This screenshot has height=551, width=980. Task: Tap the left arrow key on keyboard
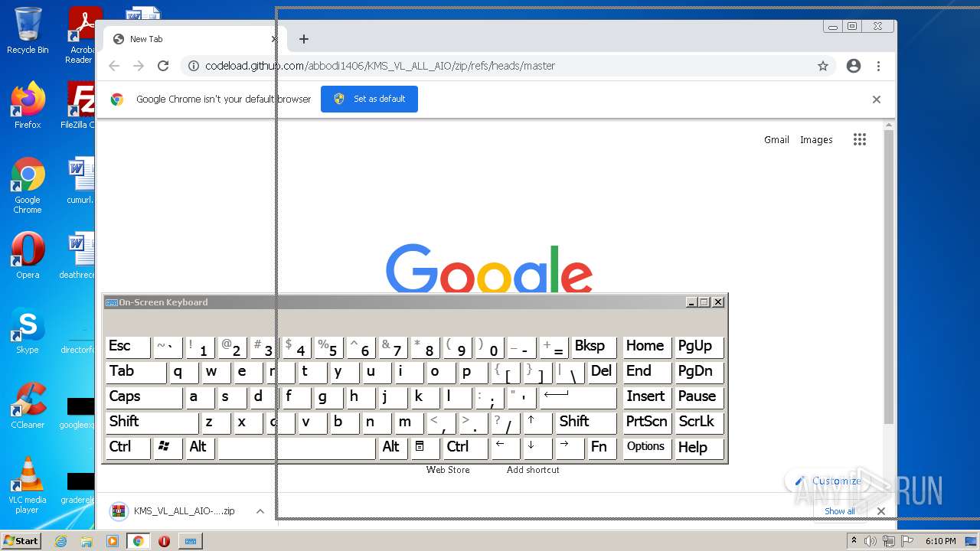pyautogui.click(x=505, y=448)
